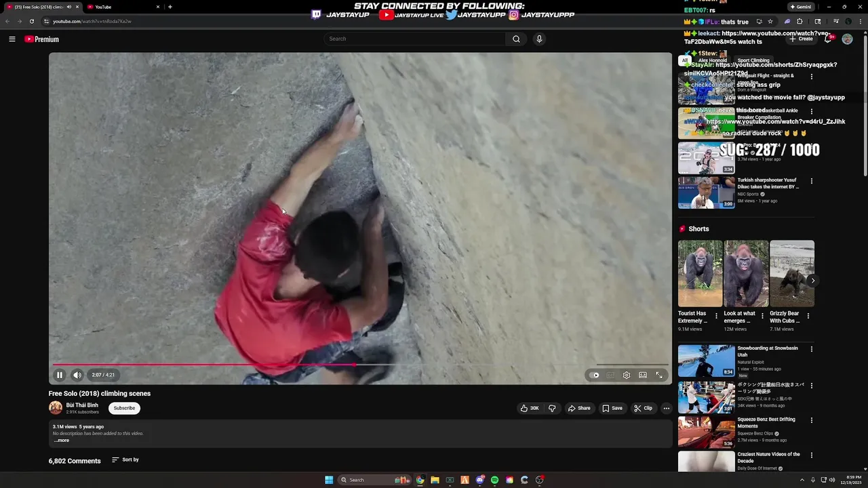
Task: Click the browser address bar URL
Action: click(92, 21)
